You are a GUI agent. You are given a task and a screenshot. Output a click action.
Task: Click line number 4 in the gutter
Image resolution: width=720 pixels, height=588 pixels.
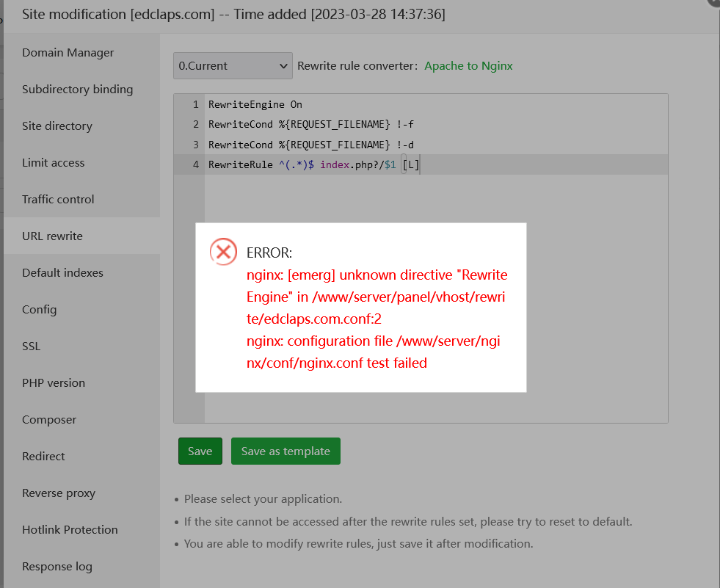pyautogui.click(x=196, y=164)
